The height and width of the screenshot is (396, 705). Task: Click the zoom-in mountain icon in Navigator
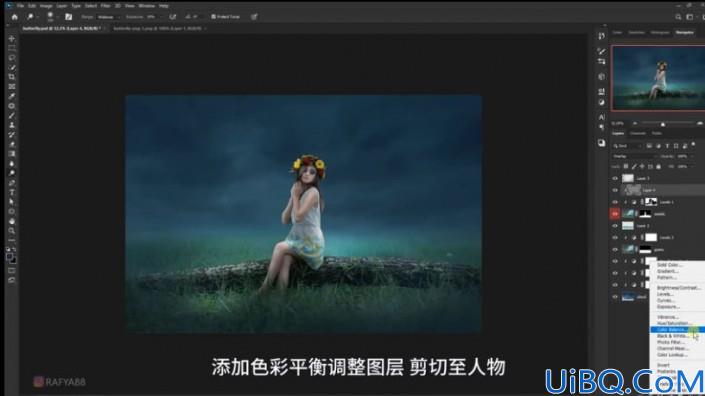pos(700,123)
